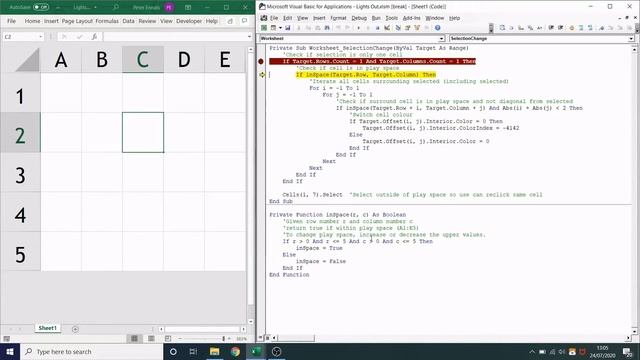Open Task View on the taskbar
Screen dimensions: 640x360
193,351
